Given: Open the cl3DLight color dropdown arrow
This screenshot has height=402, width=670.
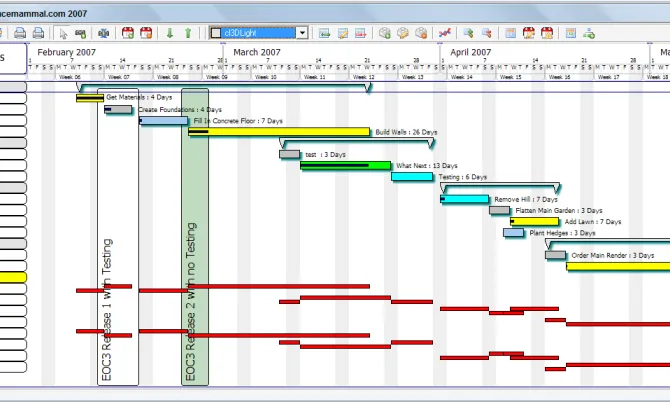Looking at the screenshot, I should tap(302, 33).
